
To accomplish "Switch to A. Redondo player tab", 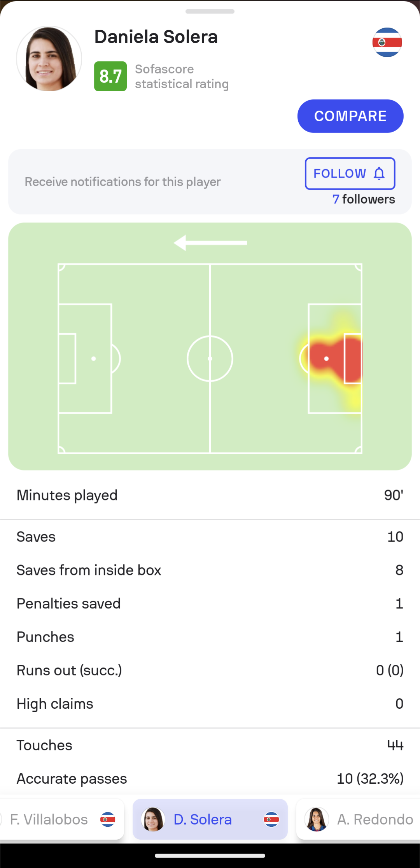I will coord(358,819).
